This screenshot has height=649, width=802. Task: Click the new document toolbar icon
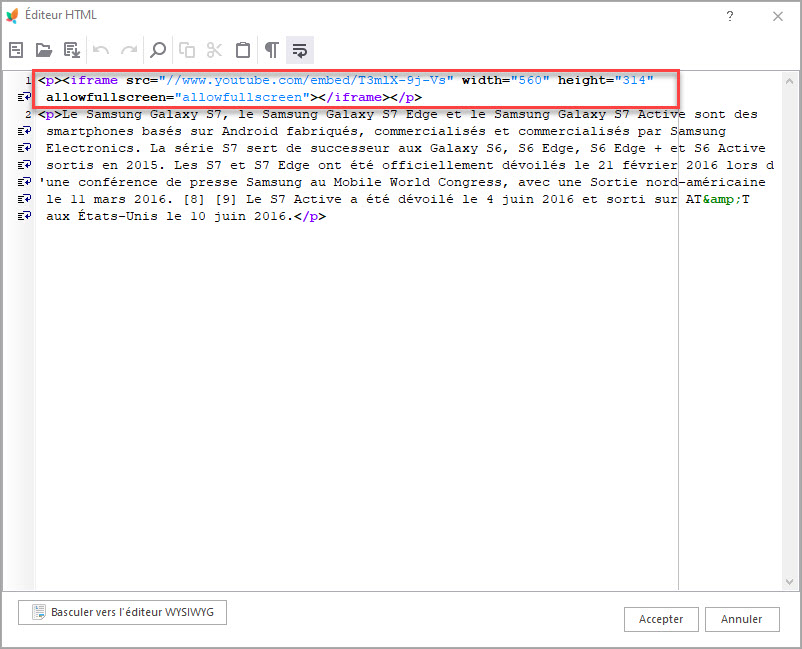[x=16, y=50]
